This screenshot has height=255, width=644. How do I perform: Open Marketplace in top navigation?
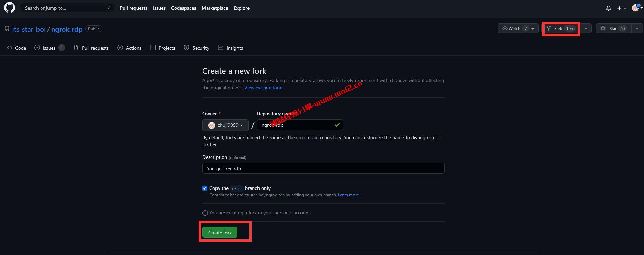point(215,8)
